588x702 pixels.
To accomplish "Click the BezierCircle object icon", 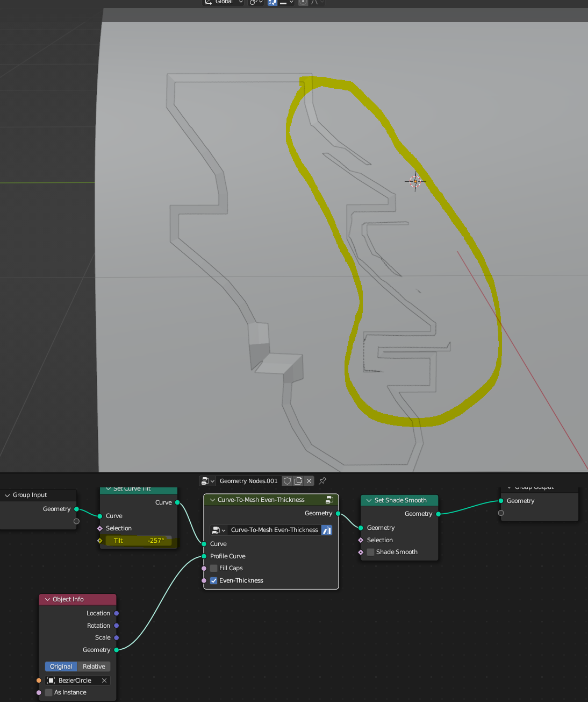I will 52,680.
